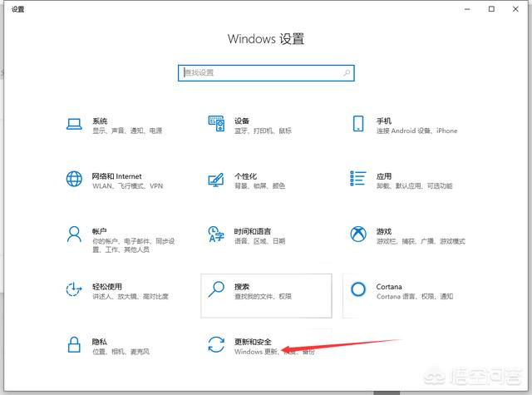Open the Personalization paintbrush icon
Image resolution: width=532 pixels, height=395 pixels.
click(216, 180)
